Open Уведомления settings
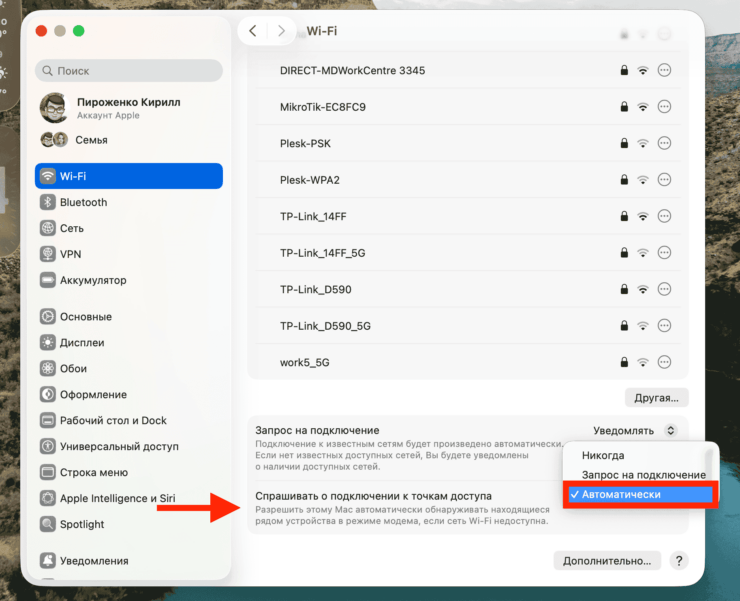This screenshot has height=601, width=740. (x=128, y=560)
